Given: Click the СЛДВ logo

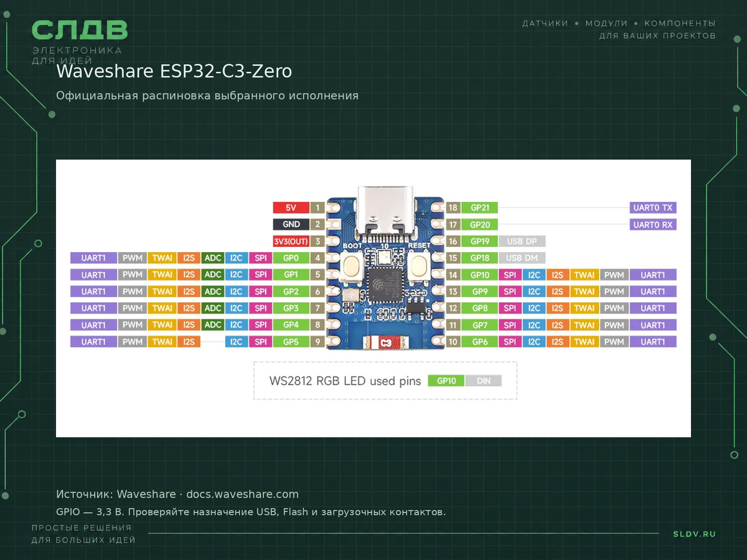Looking at the screenshot, I should (79, 30).
